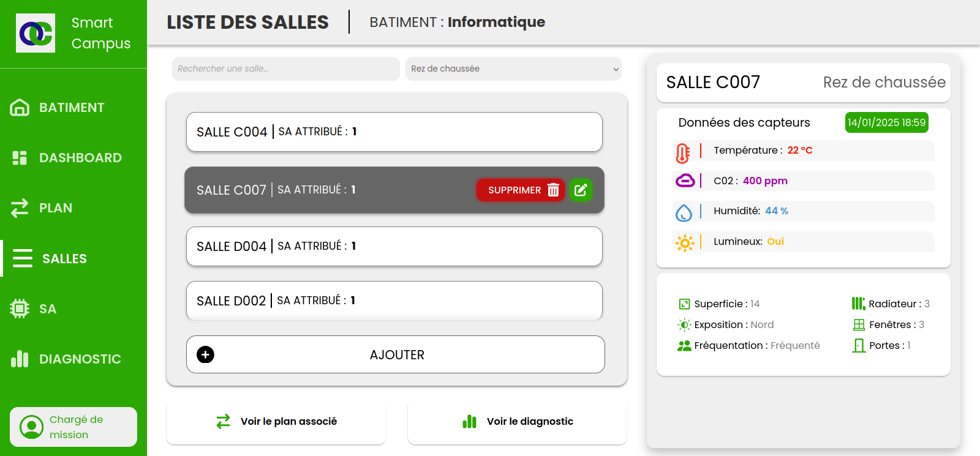The width and height of the screenshot is (980, 456).
Task: Click Voir le plan associé
Action: pos(276,421)
